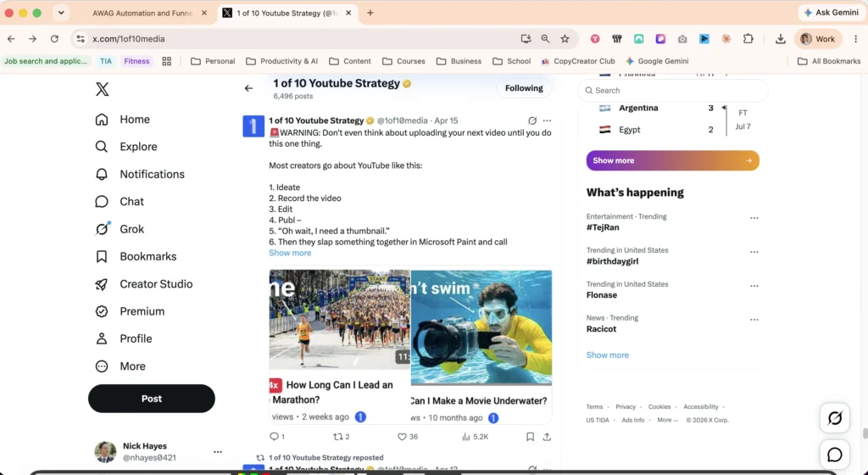Click Grok explain icon on Apr 15 post

click(532, 120)
